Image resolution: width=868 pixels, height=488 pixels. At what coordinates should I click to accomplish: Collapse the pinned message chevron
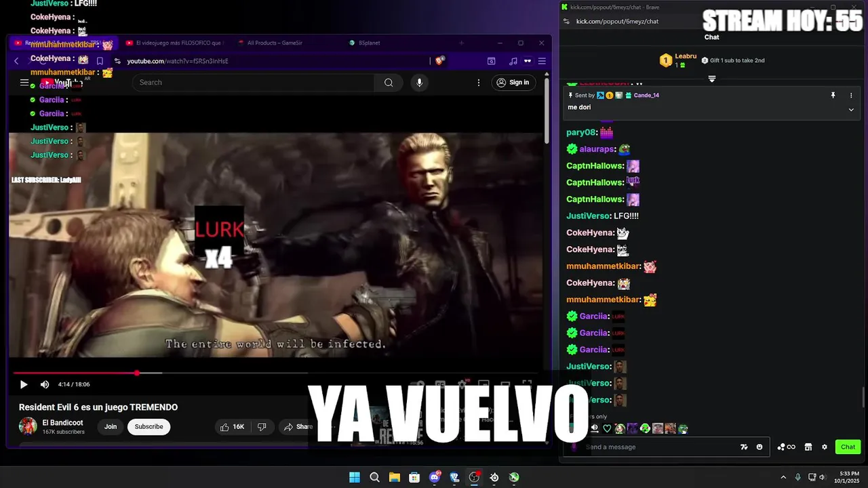pyautogui.click(x=851, y=110)
